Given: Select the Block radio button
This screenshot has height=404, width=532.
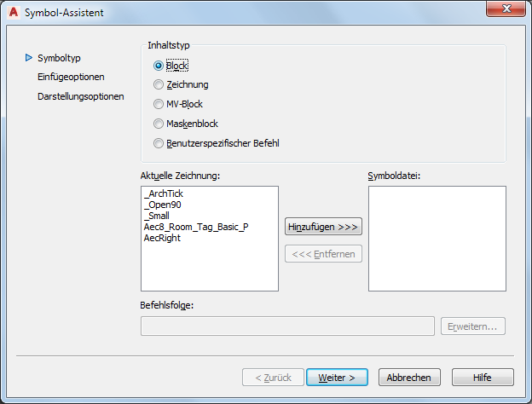Looking at the screenshot, I should (x=158, y=65).
